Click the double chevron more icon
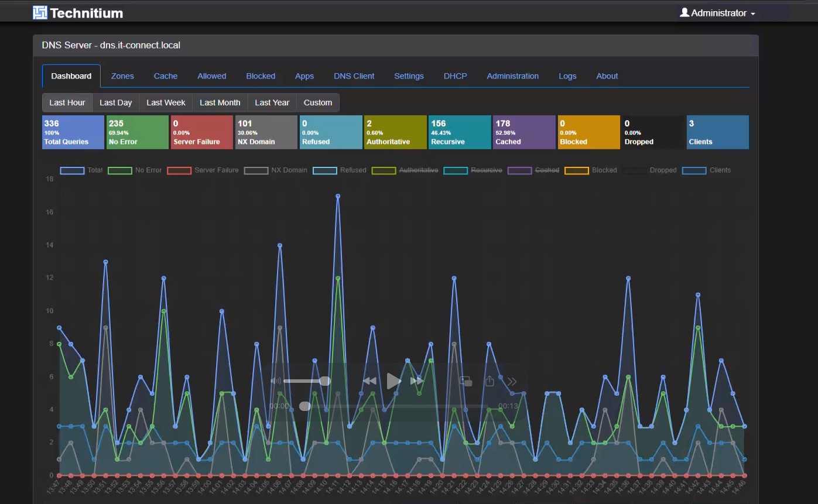This screenshot has width=818, height=504. (x=512, y=381)
